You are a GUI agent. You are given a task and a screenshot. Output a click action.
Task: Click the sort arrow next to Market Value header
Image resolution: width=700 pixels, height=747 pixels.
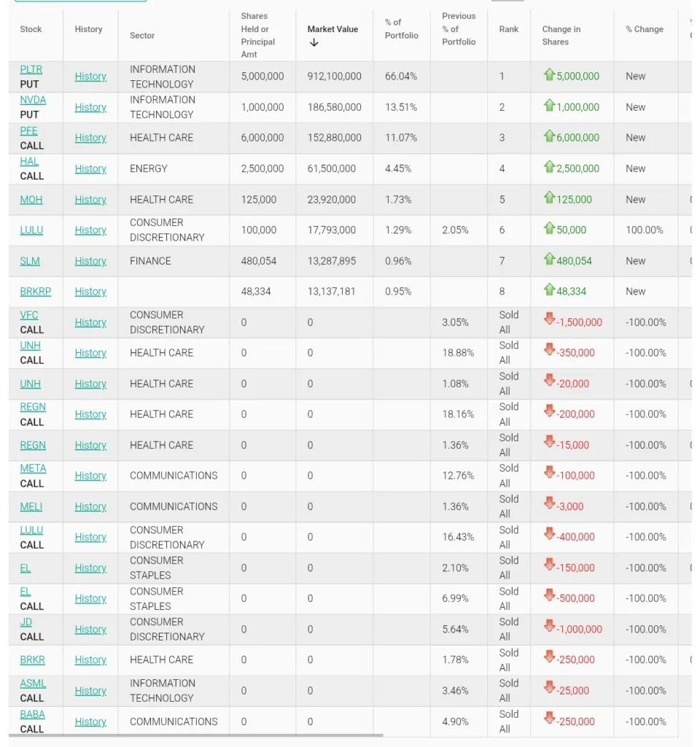tap(314, 42)
